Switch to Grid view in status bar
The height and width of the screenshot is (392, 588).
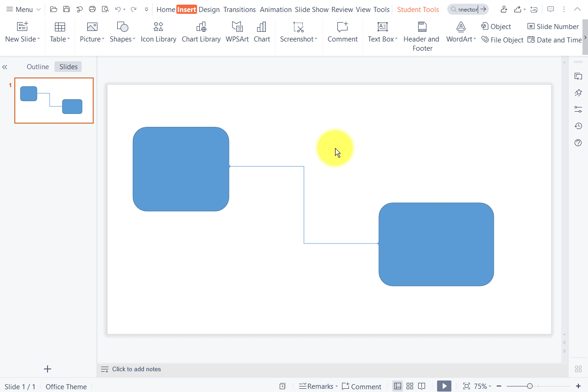point(409,386)
